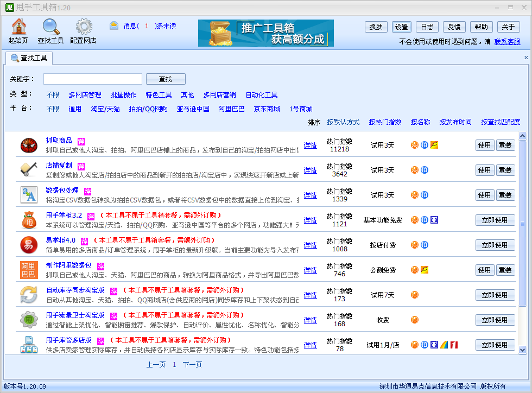Go to 下一页 next page
Viewport: 532px width, 393px height.
192,364
